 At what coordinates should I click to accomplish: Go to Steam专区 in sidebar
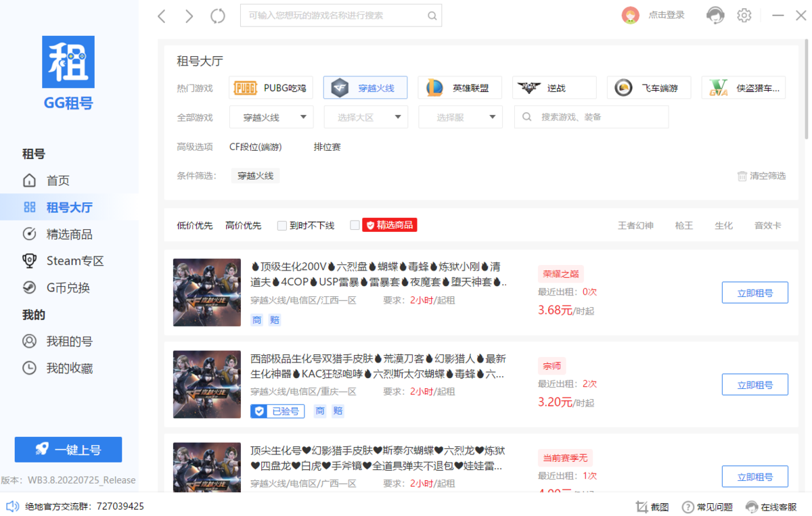click(74, 261)
